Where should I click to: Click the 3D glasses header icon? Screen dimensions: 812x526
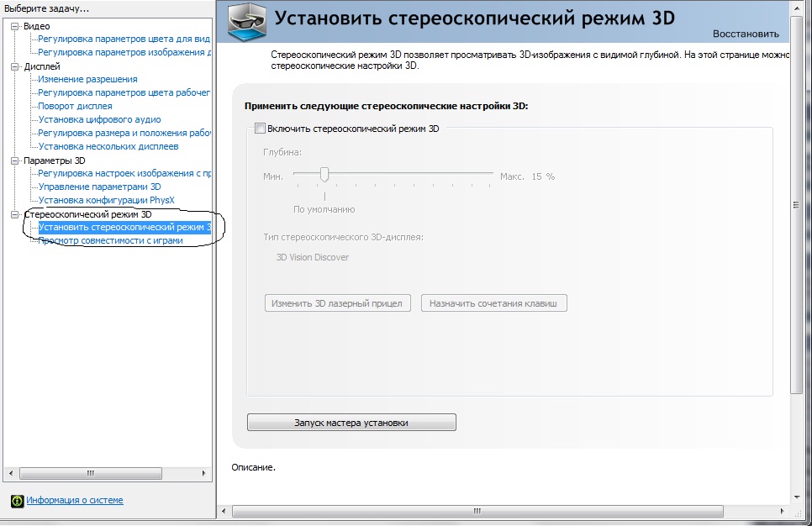click(247, 22)
